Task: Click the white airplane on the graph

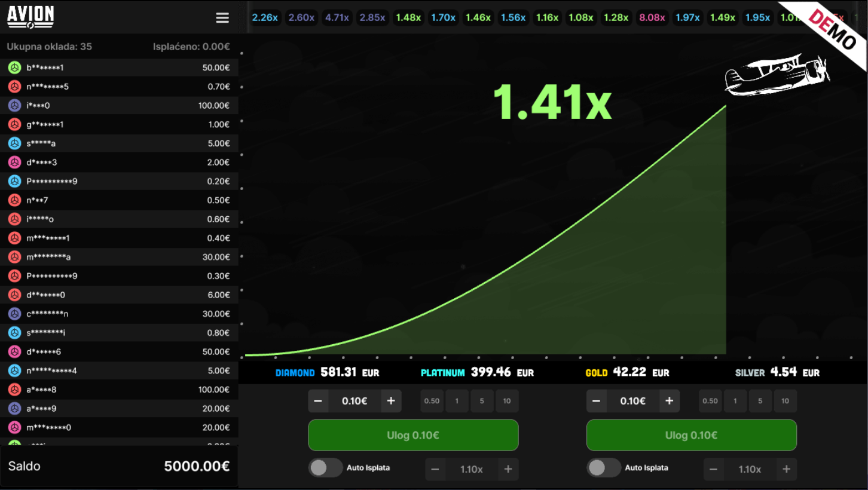Action: point(776,75)
